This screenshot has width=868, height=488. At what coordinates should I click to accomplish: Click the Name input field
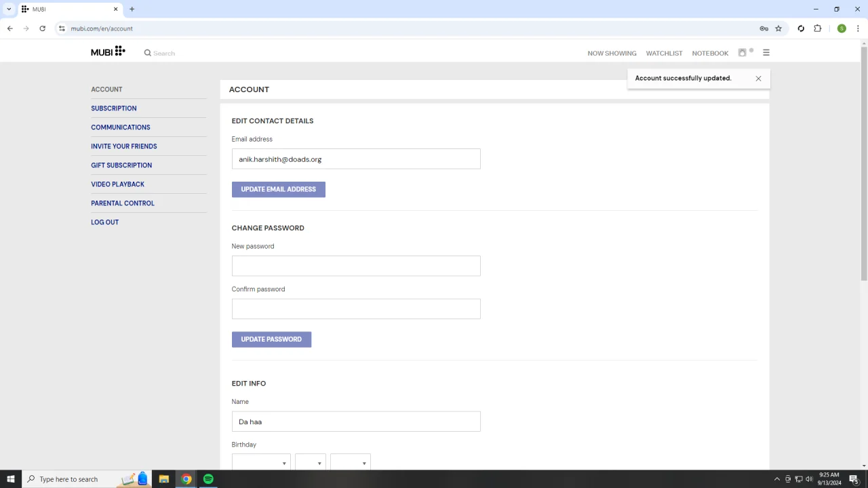click(356, 422)
